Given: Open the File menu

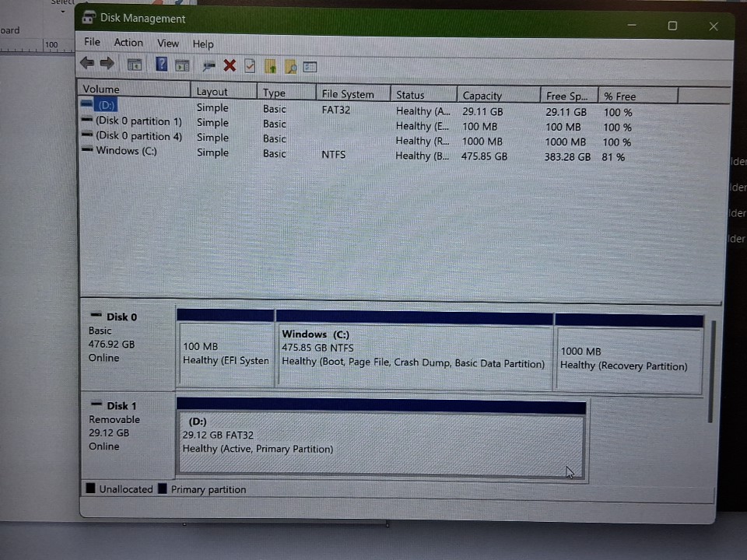Looking at the screenshot, I should point(92,42).
